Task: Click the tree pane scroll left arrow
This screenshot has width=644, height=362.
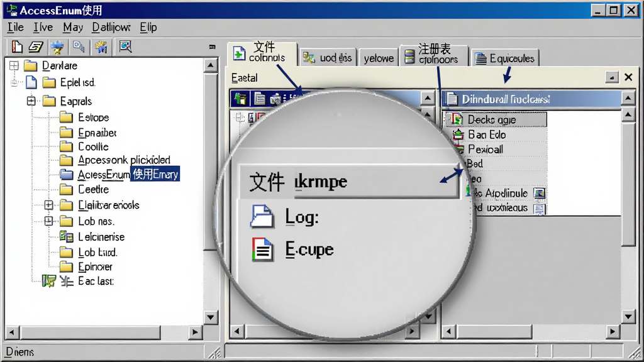Action: click(x=12, y=332)
